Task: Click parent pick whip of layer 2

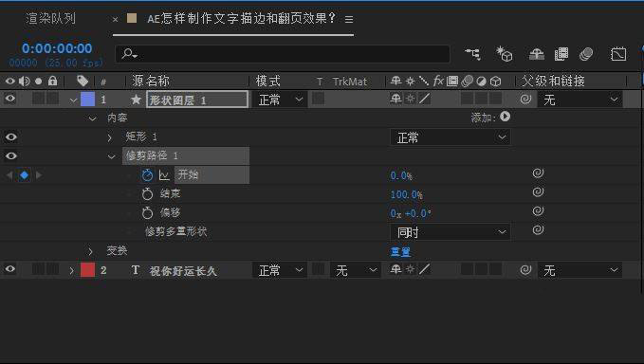Action: pos(525,269)
